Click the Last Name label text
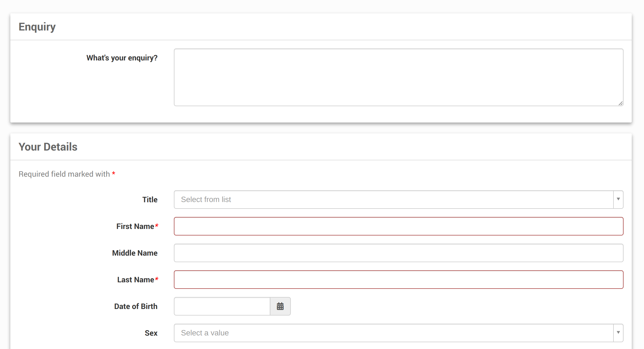644x349 pixels. tap(135, 280)
